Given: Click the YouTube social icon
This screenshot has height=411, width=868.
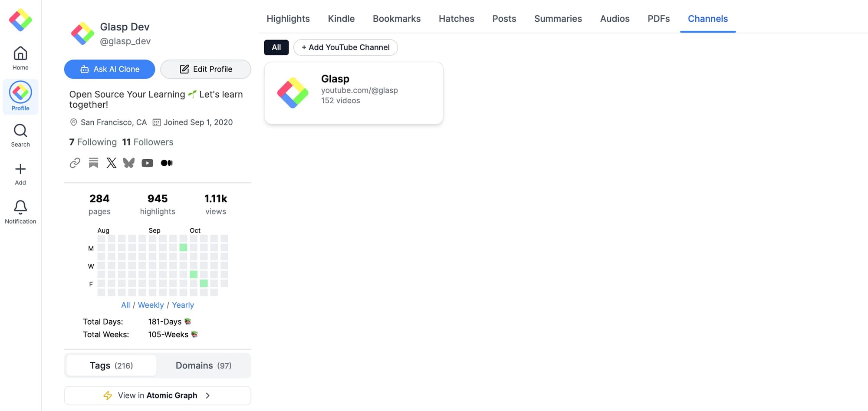Looking at the screenshot, I should coord(148,163).
